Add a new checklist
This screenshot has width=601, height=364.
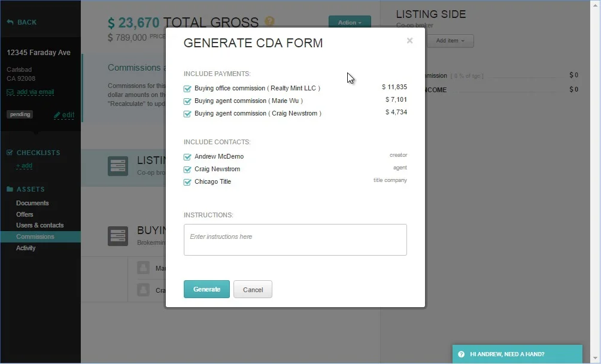click(24, 165)
